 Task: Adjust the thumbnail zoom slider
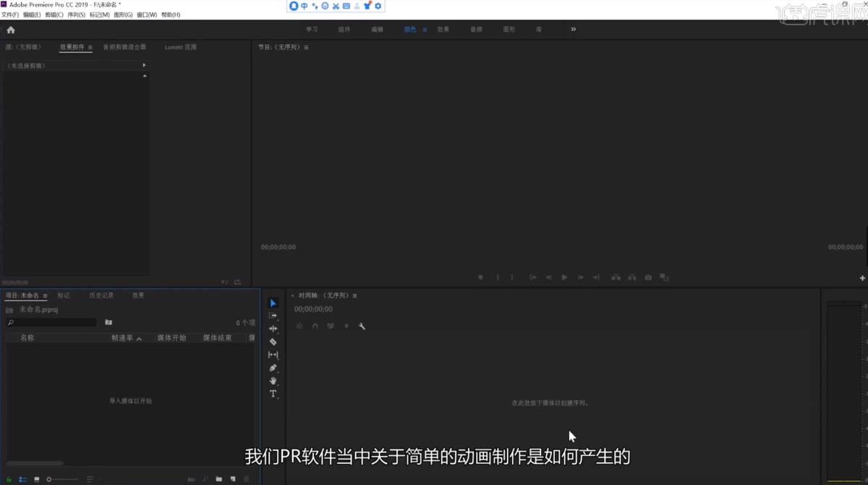(x=49, y=479)
